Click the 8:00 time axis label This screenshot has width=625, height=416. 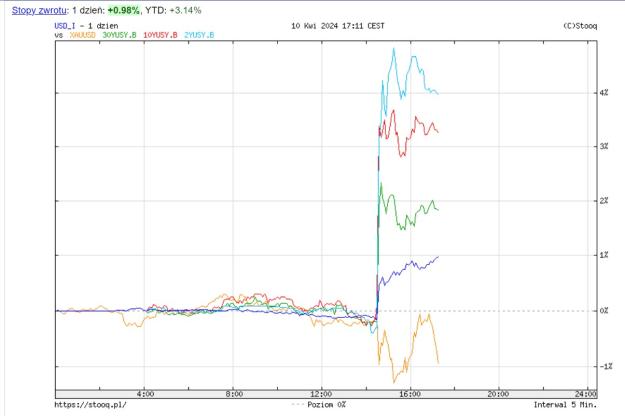234,394
